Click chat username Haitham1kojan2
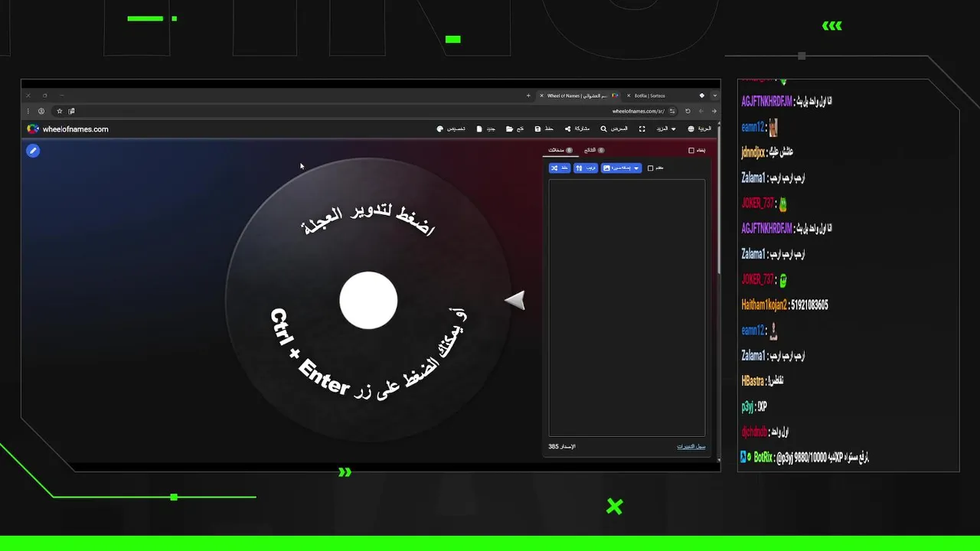 [765, 305]
